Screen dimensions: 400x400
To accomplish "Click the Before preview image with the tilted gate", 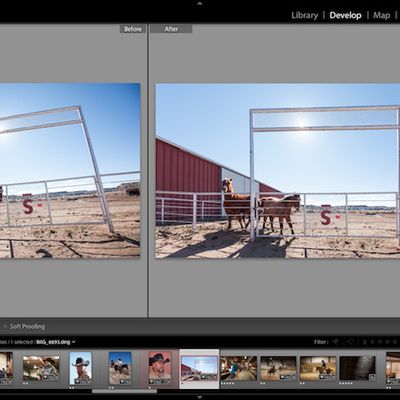I will 70,171.
